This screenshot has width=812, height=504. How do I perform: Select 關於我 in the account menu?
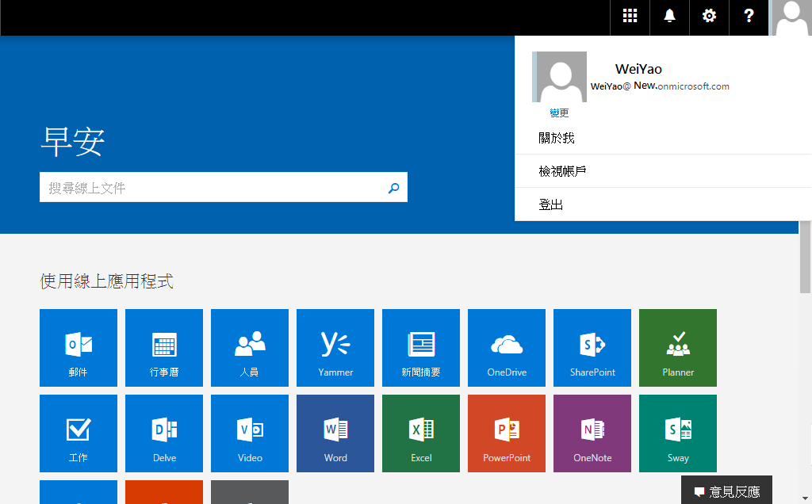pos(664,138)
